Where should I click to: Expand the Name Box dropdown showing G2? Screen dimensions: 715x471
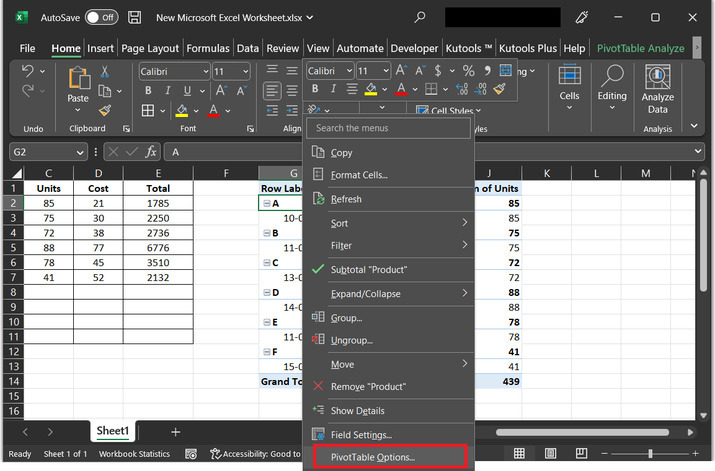pos(81,152)
